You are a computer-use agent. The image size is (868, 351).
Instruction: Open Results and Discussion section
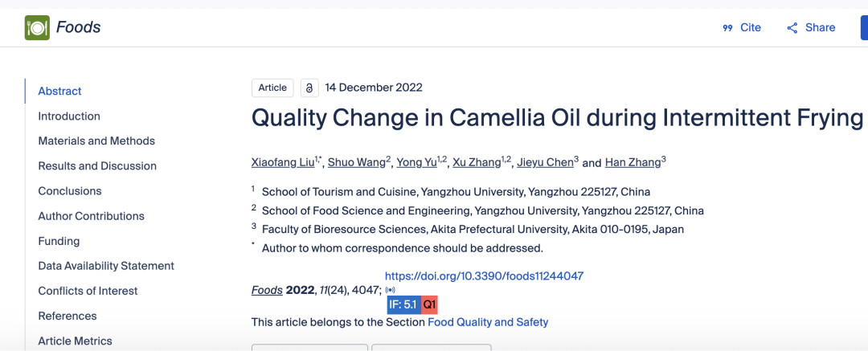[97, 166]
